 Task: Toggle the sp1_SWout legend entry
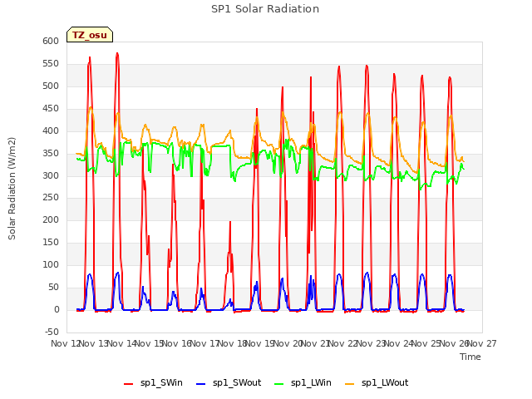point(229,383)
